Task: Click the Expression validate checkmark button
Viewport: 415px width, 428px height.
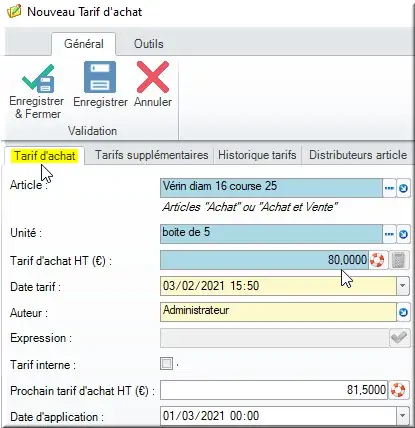Action: [x=399, y=338]
